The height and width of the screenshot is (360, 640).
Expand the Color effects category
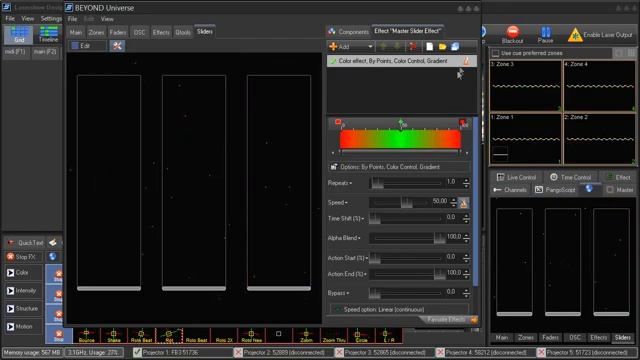click(24, 273)
